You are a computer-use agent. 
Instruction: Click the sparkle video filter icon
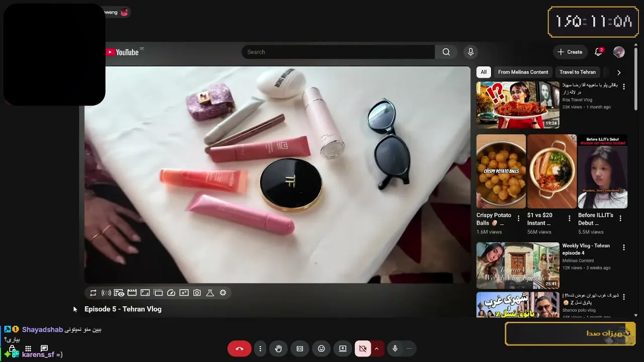click(x=184, y=293)
